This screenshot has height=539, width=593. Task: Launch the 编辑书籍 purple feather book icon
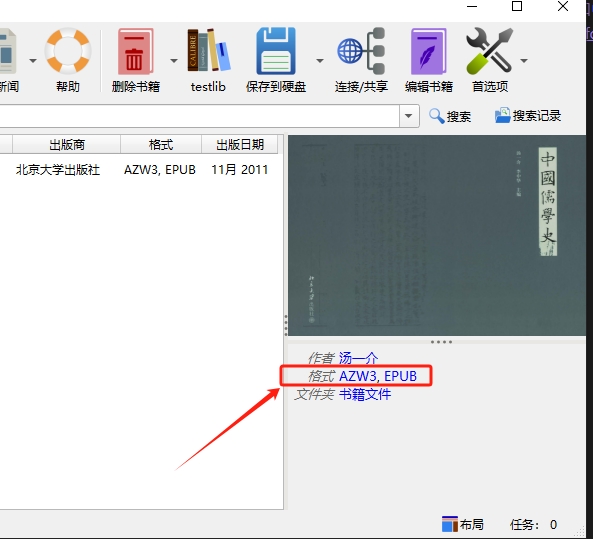click(428, 51)
